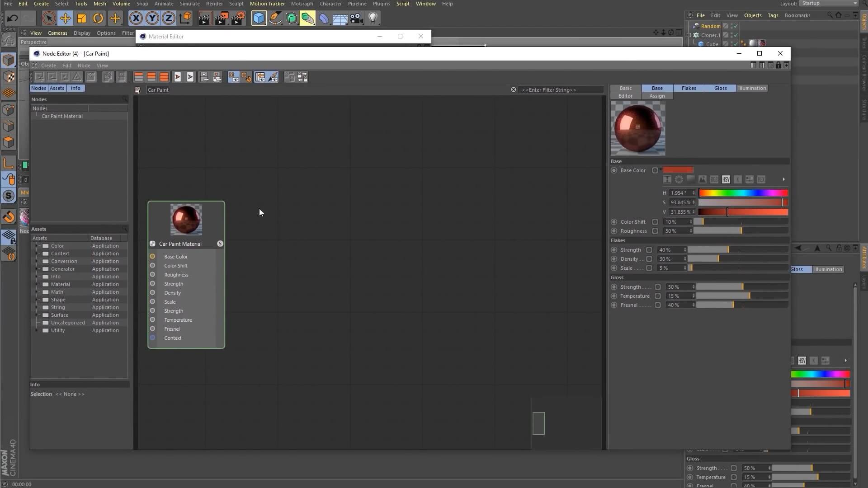This screenshot has width=868, height=488.
Task: Select the Move tool in top toolbar
Action: coord(65,18)
